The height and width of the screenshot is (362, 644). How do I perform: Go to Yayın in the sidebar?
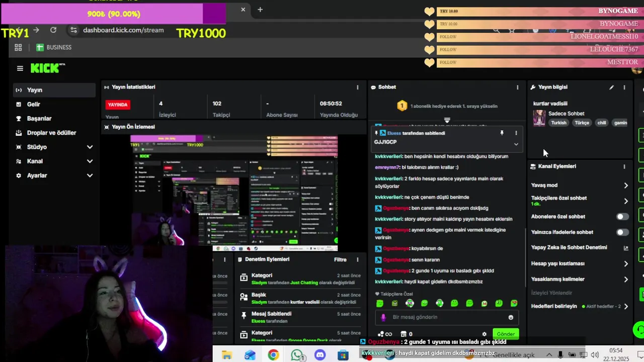click(x=54, y=90)
